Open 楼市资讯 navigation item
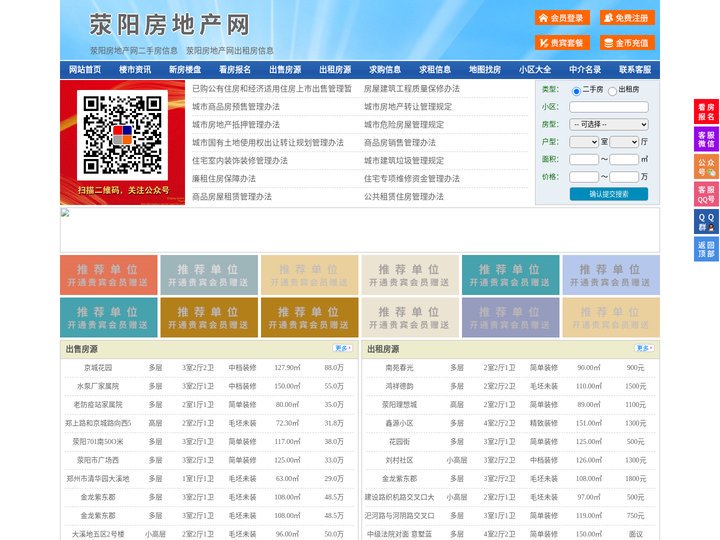Screen dimensions: 720x540 (x=135, y=70)
